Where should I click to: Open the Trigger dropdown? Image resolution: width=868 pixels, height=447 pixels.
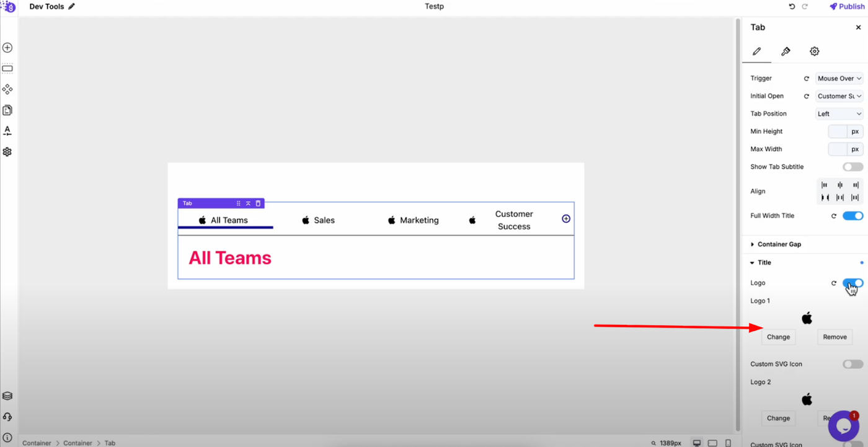pyautogui.click(x=839, y=79)
